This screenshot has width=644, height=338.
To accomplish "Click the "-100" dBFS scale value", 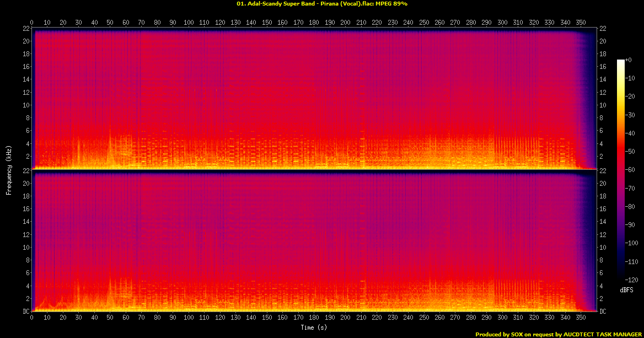I will (x=632, y=243).
